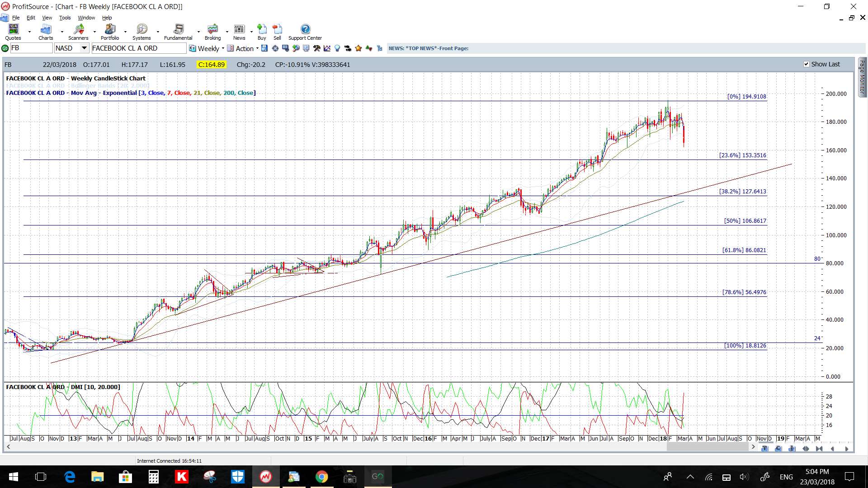Click the crosshair cursor tool icon

275,48
